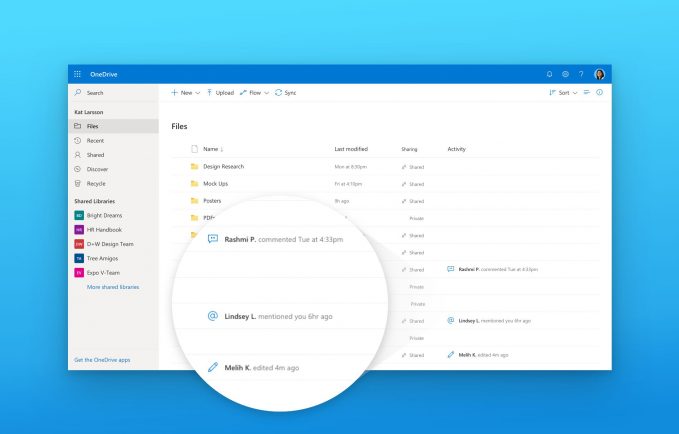
Task: Click Get the OneDrive apps link
Action: 102,360
